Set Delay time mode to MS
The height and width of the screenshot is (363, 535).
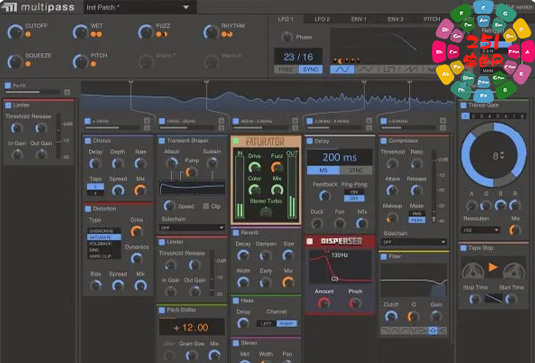click(x=323, y=170)
